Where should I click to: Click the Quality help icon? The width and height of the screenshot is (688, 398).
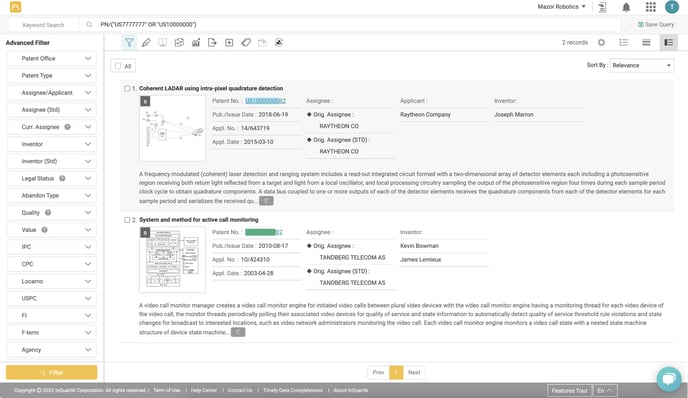pos(48,212)
